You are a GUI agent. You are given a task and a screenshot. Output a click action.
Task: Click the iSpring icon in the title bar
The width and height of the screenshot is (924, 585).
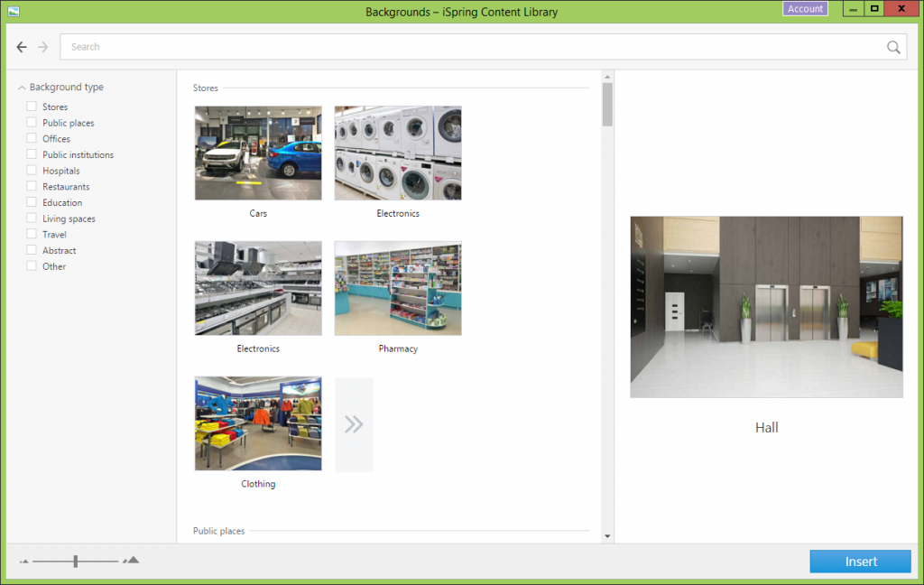pos(13,12)
